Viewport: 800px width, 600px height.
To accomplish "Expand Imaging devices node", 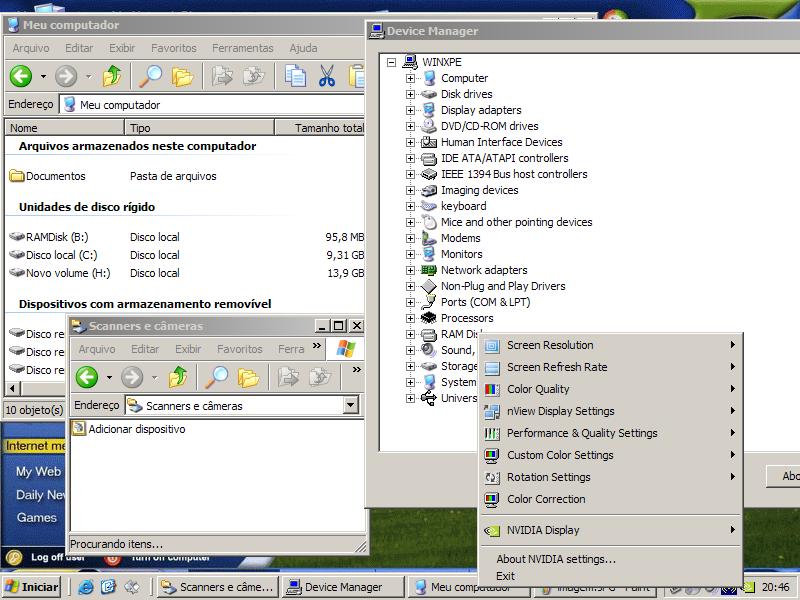I will tap(410, 190).
